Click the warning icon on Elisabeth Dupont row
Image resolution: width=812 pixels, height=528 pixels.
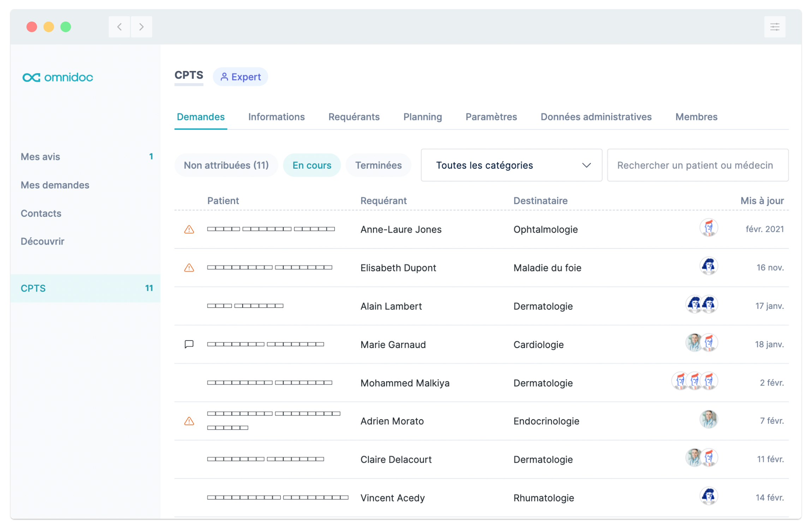pos(189,268)
